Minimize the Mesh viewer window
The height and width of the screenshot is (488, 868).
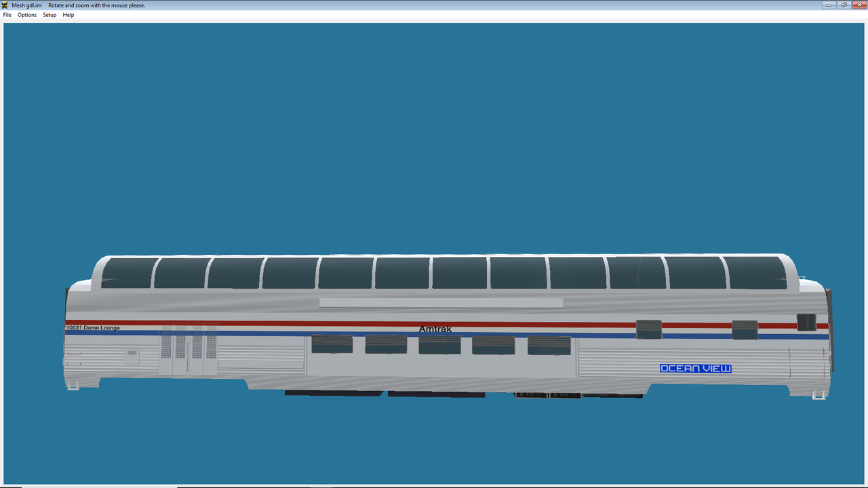(829, 5)
